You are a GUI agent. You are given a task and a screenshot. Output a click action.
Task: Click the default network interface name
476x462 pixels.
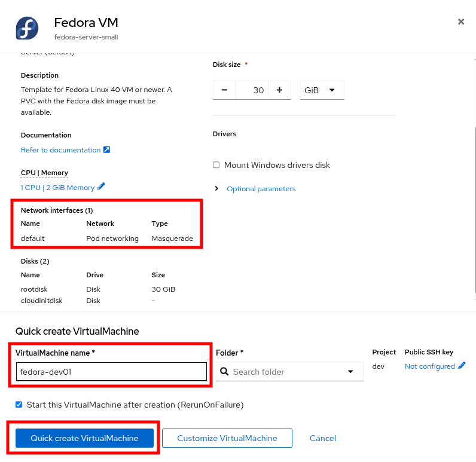[32, 238]
